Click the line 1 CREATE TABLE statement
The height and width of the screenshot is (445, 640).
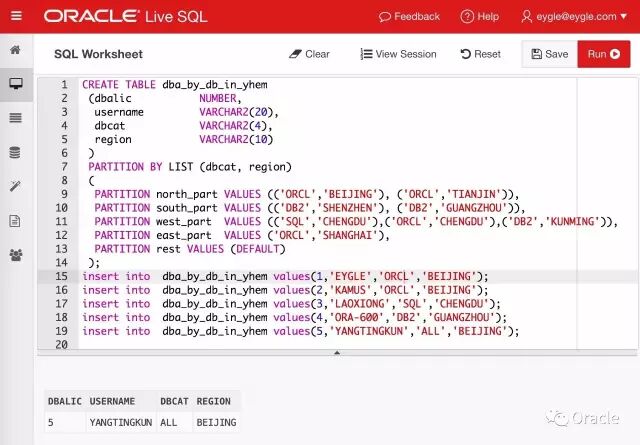point(175,85)
